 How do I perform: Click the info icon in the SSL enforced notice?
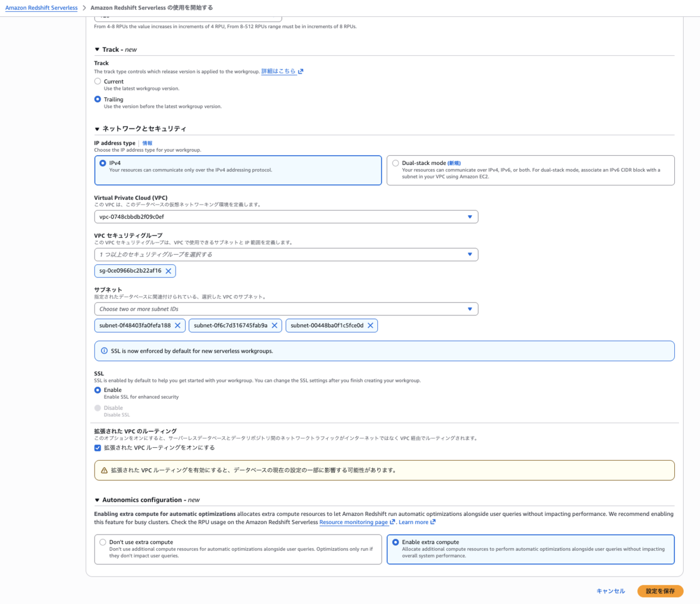(x=104, y=351)
